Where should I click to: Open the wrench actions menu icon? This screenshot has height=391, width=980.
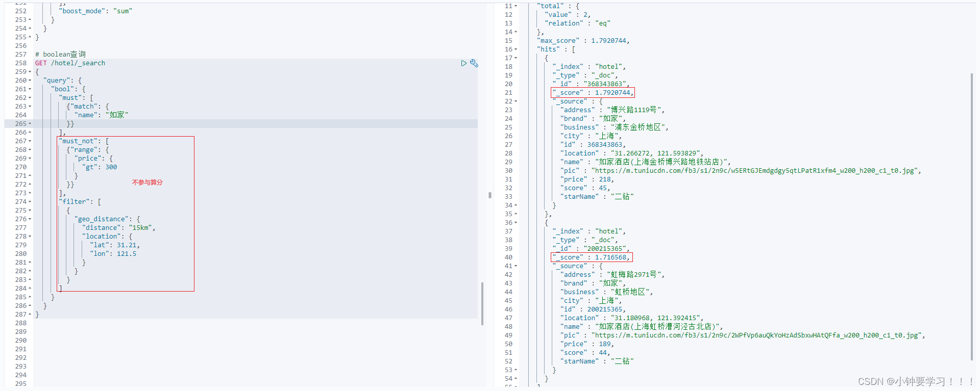(x=474, y=63)
